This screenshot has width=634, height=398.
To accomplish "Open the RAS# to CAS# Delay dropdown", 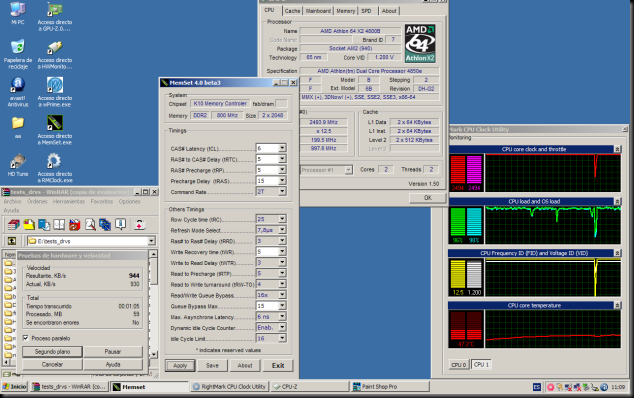I will click(x=282, y=159).
